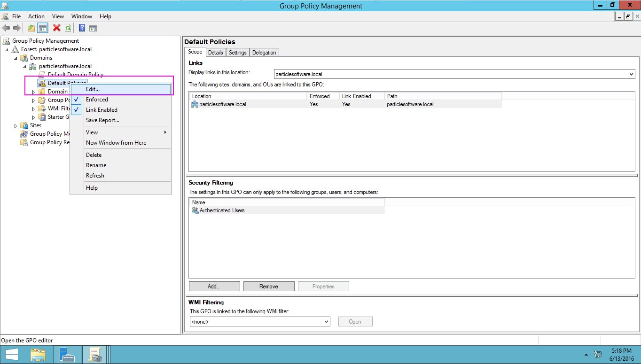Click the Name column header in Security Filtering
The height and width of the screenshot is (364, 641).
pos(287,202)
